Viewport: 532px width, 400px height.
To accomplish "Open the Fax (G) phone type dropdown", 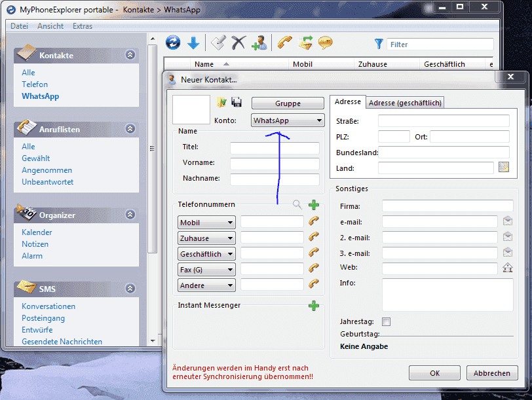I will (x=206, y=270).
